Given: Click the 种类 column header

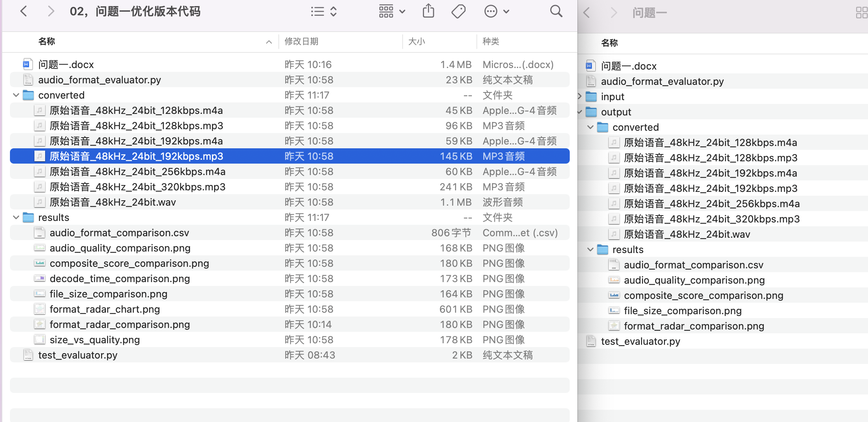Looking at the screenshot, I should click(x=491, y=41).
